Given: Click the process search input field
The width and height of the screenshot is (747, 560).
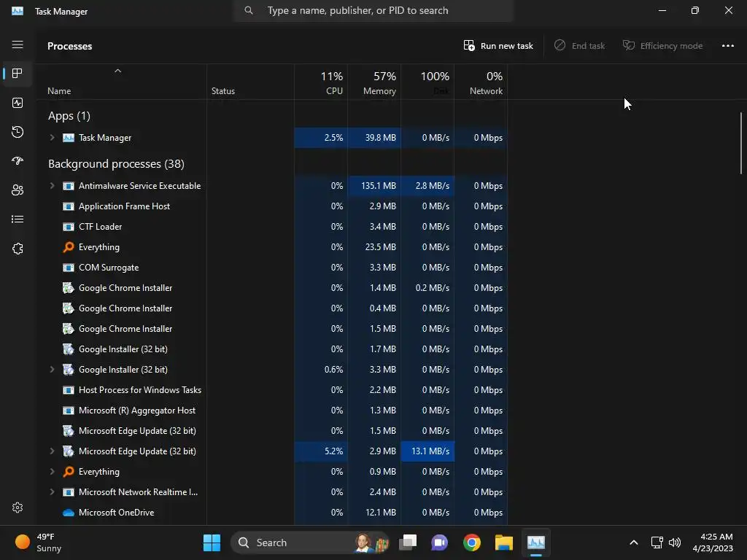Looking at the screenshot, I should (373, 10).
